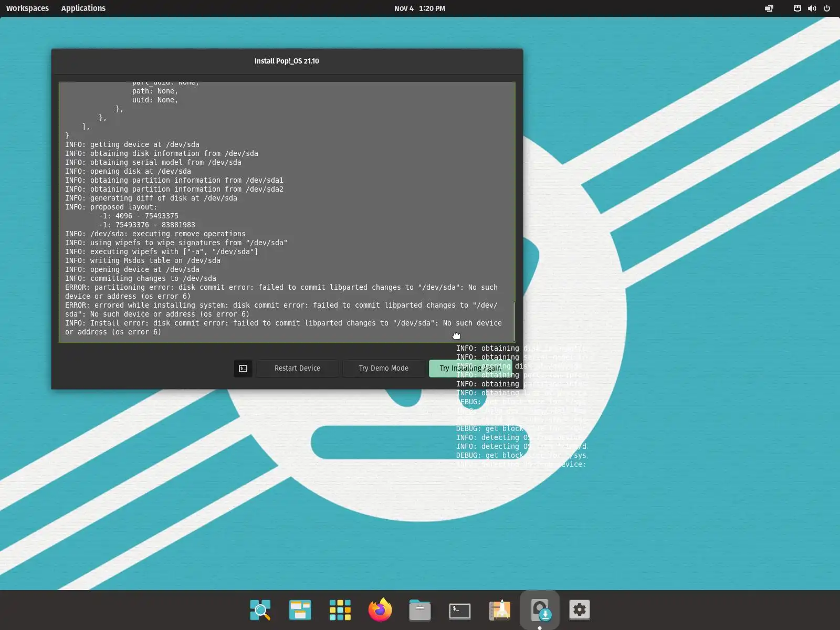The image size is (840, 630).
Task: Click the 'INFO: proposed layout:' line
Action: point(111,207)
